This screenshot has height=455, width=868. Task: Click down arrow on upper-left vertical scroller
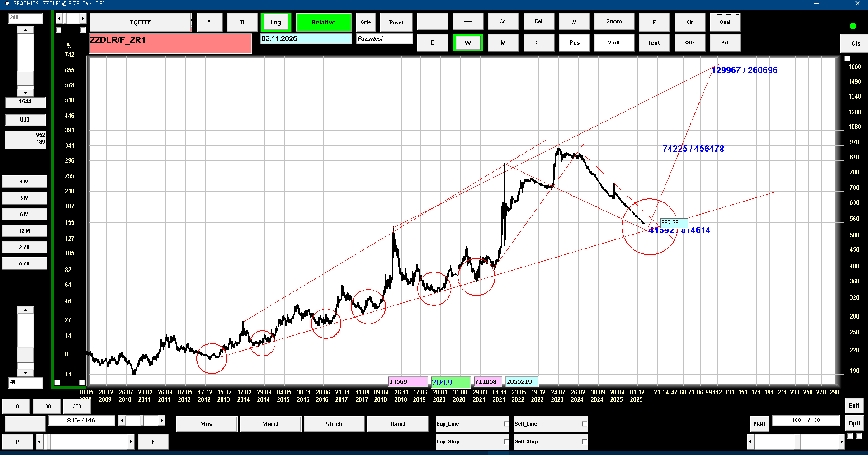point(25,93)
